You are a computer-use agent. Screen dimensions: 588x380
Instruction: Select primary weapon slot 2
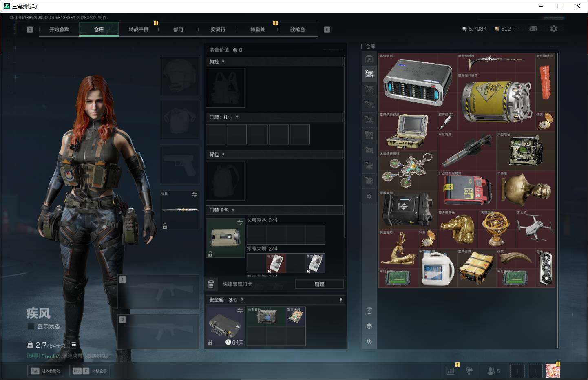point(158,331)
